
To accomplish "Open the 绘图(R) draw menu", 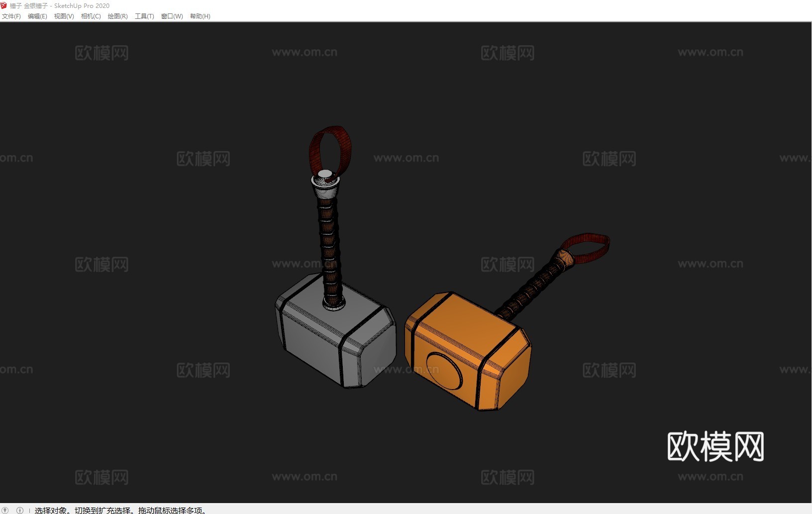I will [118, 16].
